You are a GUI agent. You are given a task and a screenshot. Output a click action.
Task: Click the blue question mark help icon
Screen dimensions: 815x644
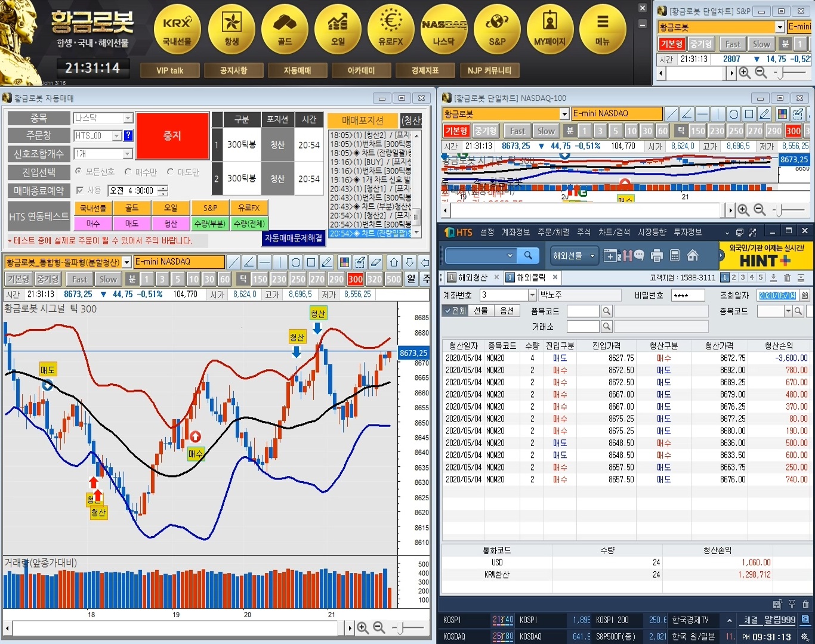tap(128, 135)
